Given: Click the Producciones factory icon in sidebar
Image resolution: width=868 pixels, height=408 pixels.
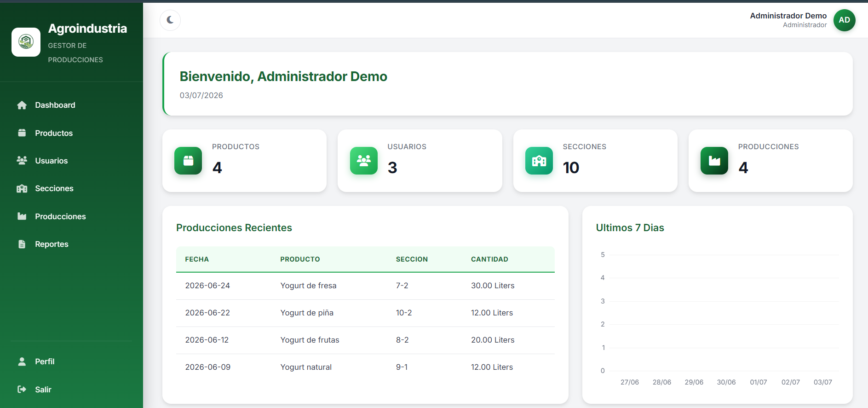Looking at the screenshot, I should point(22,216).
